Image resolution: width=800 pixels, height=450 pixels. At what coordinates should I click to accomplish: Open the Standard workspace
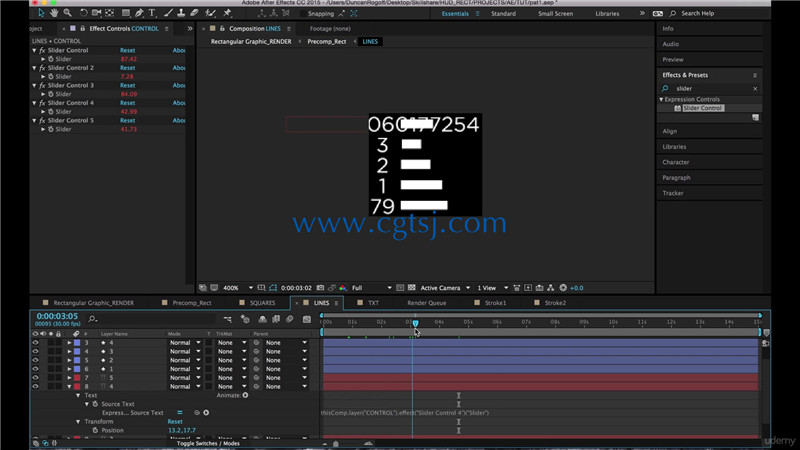[503, 14]
